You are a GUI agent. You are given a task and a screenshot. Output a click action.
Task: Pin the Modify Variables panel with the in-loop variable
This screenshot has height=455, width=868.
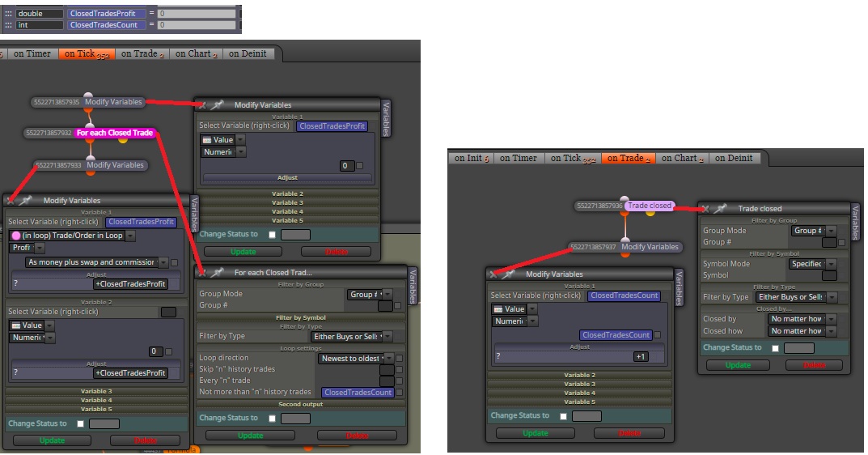coord(26,200)
